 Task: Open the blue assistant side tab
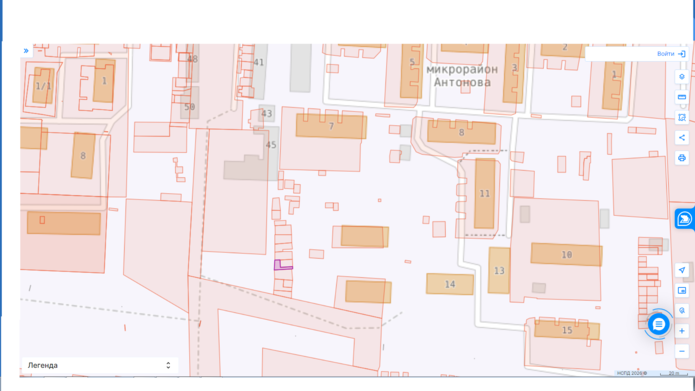coord(684,219)
